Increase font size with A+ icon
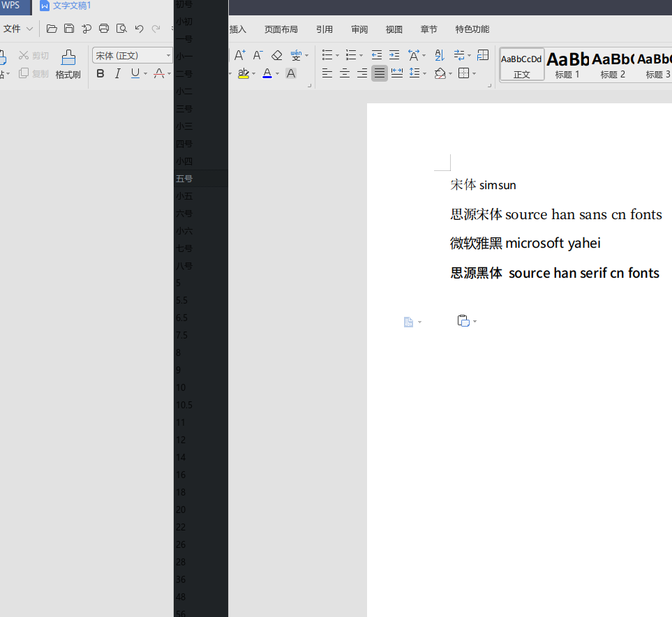This screenshot has height=617, width=672. [x=239, y=55]
